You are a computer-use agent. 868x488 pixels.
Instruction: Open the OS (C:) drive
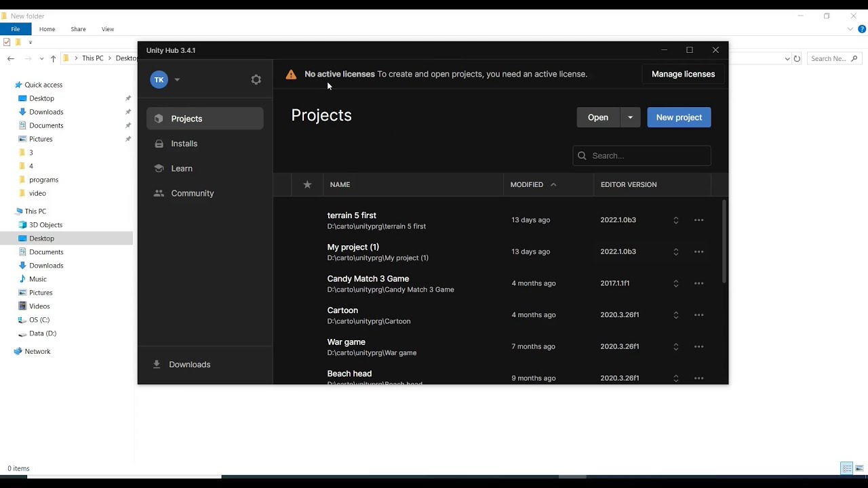(39, 320)
